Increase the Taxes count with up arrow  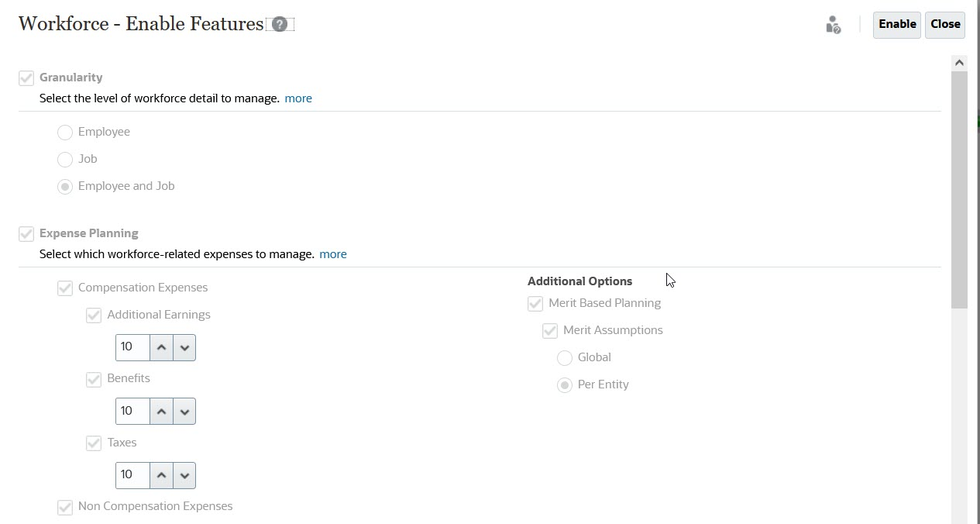[x=161, y=475]
